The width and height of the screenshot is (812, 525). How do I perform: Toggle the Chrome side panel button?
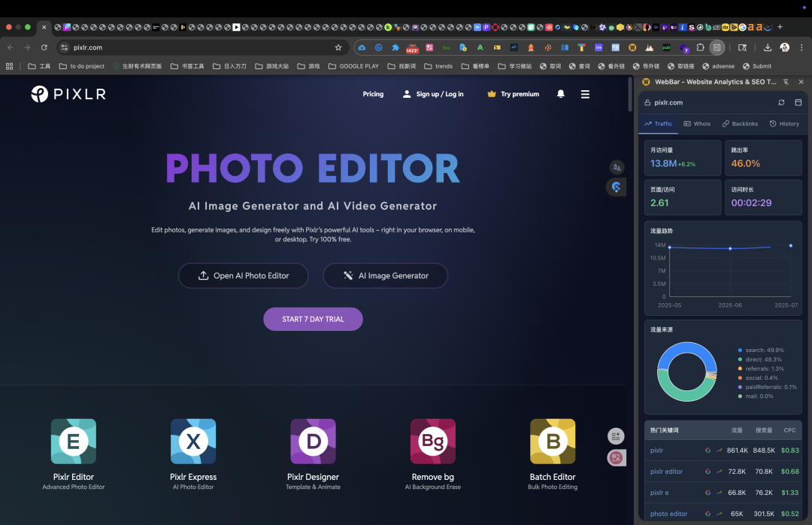pos(717,47)
